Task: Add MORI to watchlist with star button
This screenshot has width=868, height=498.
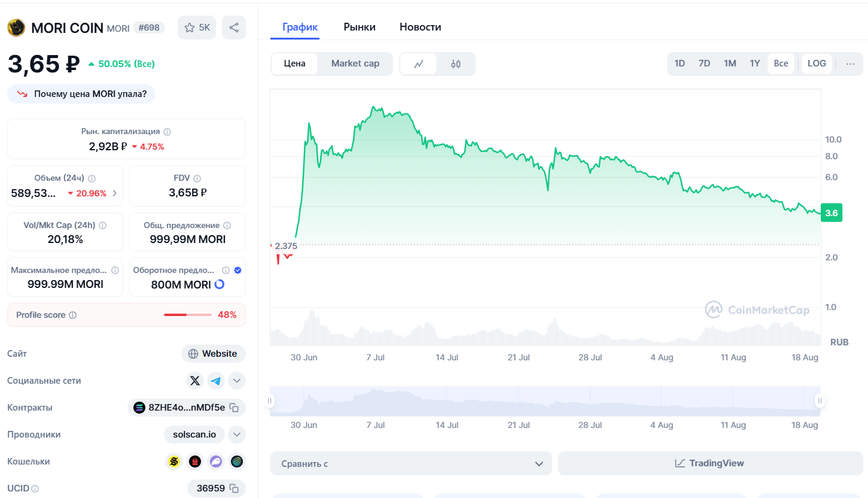Action: 197,28
